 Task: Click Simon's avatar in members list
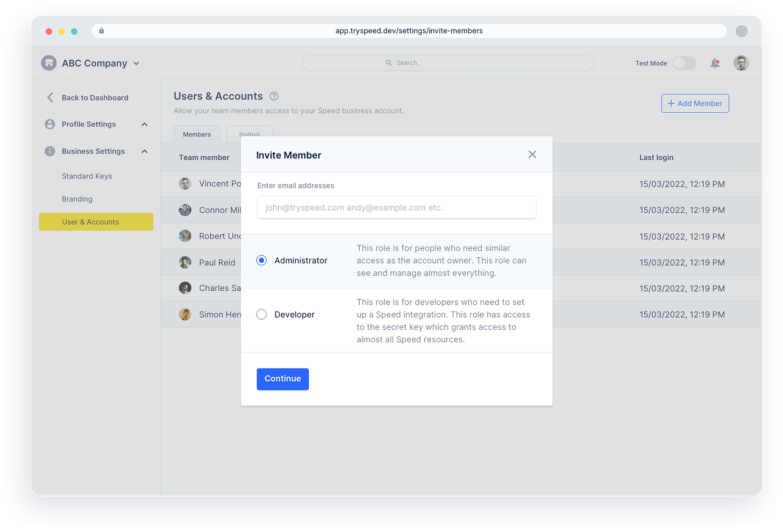click(185, 314)
